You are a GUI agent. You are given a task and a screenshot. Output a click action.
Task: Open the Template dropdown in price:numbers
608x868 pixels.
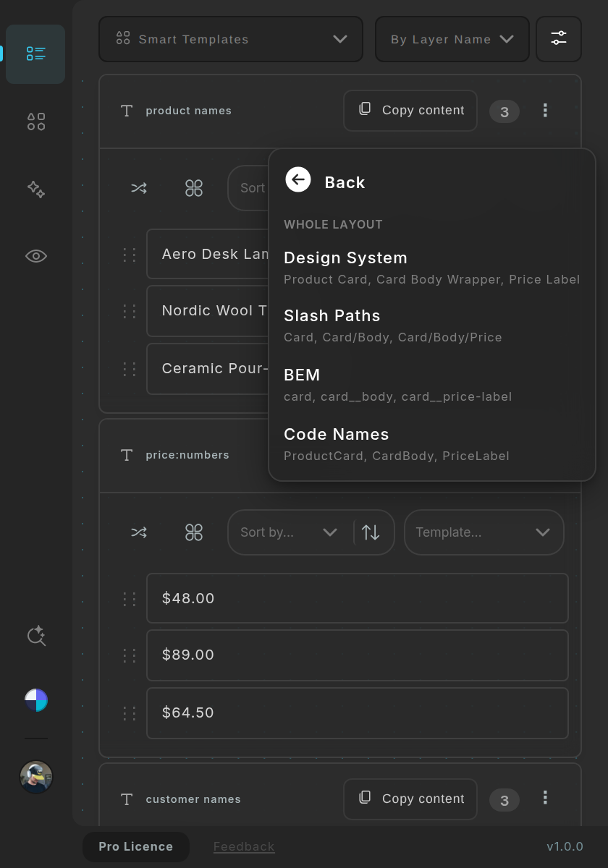pos(484,532)
